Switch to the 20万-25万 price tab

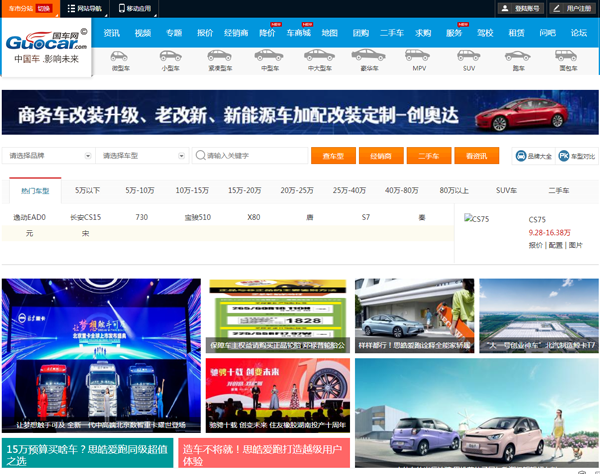pos(297,191)
